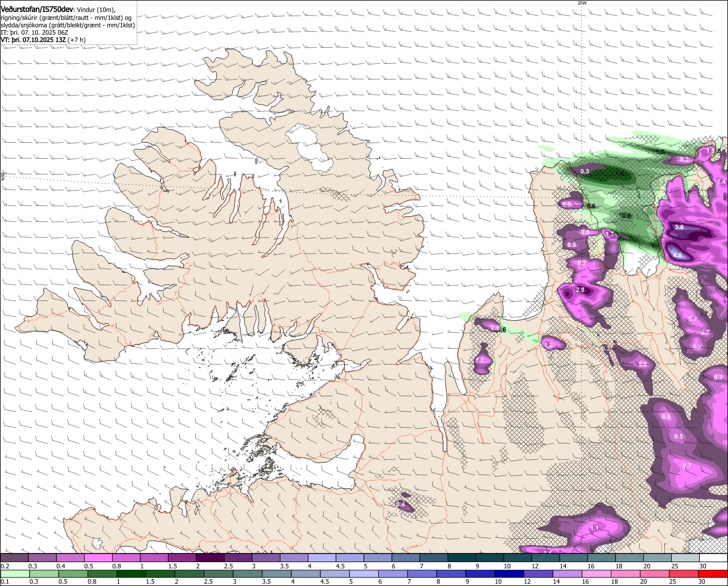
Task: Click the 20W longitude label
Action: click(581, 3)
